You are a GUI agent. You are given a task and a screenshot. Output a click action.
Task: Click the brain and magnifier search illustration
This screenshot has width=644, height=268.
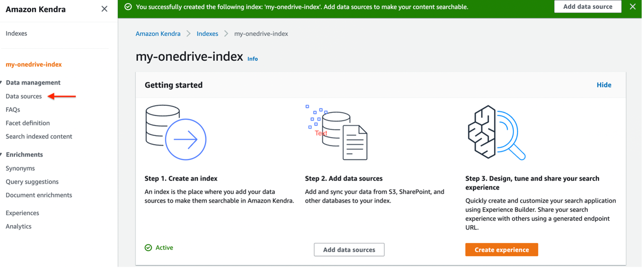click(x=496, y=132)
